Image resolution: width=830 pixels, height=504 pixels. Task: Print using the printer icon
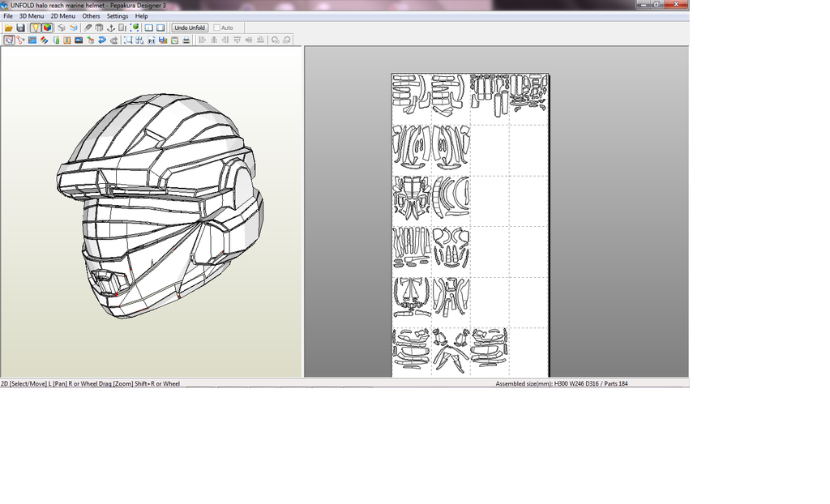[x=186, y=40]
